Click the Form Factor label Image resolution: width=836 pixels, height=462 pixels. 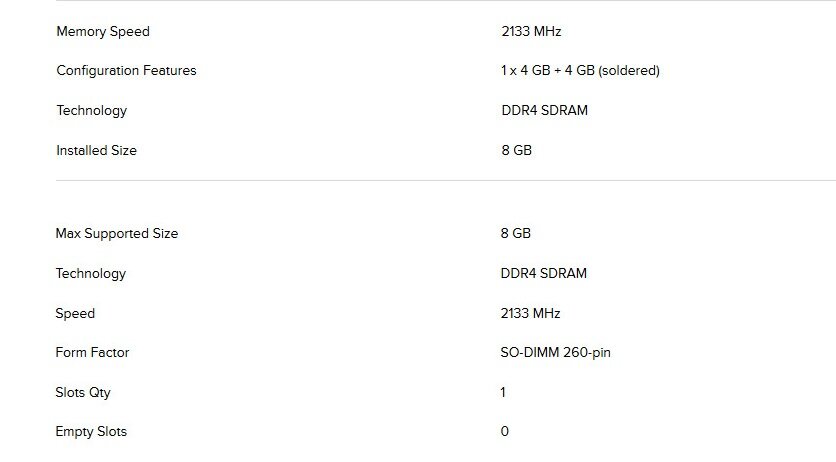coord(92,352)
